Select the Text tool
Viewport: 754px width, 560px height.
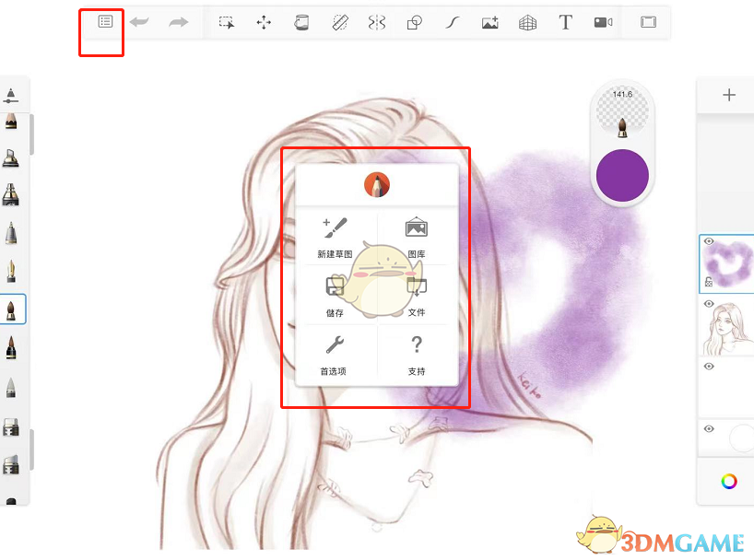coord(566,22)
